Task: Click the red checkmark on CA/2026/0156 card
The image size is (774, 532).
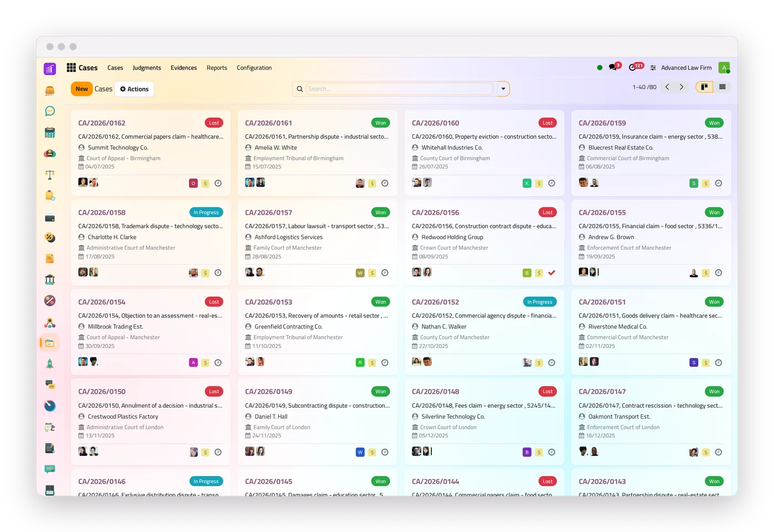Action: point(552,273)
